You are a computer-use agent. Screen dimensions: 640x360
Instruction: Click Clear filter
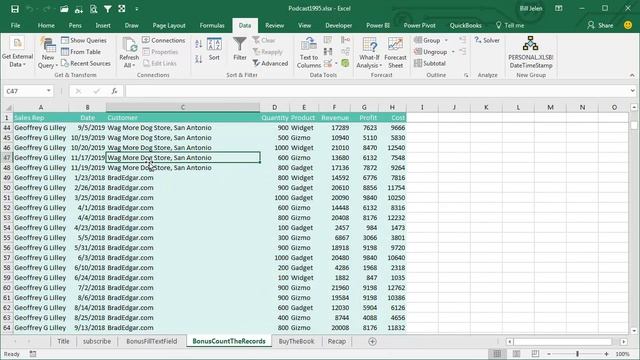264,40
